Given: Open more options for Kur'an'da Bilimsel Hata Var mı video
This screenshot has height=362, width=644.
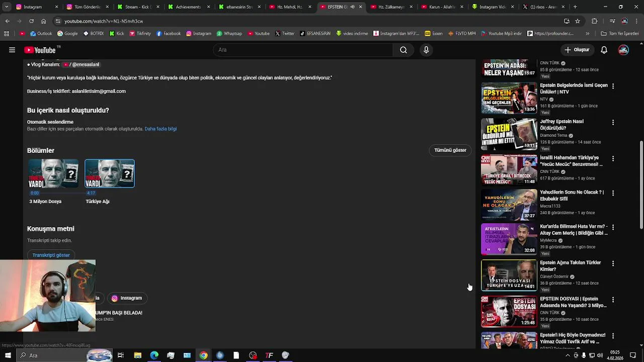Looking at the screenshot, I should point(613,227).
